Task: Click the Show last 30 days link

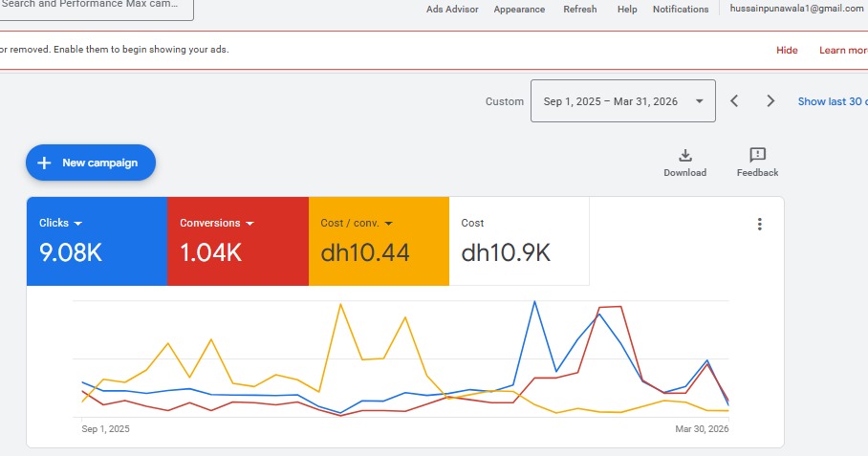Action: [833, 101]
